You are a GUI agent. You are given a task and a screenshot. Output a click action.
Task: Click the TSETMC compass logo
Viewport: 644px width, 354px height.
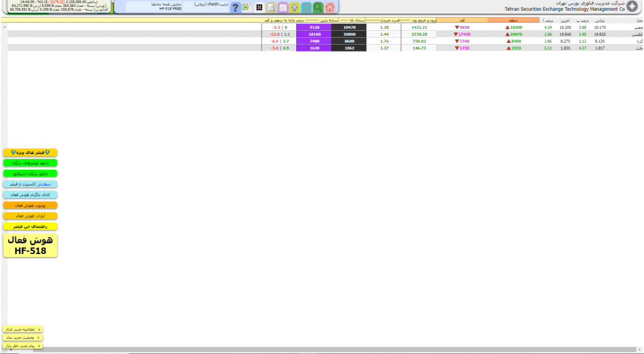(x=633, y=6)
